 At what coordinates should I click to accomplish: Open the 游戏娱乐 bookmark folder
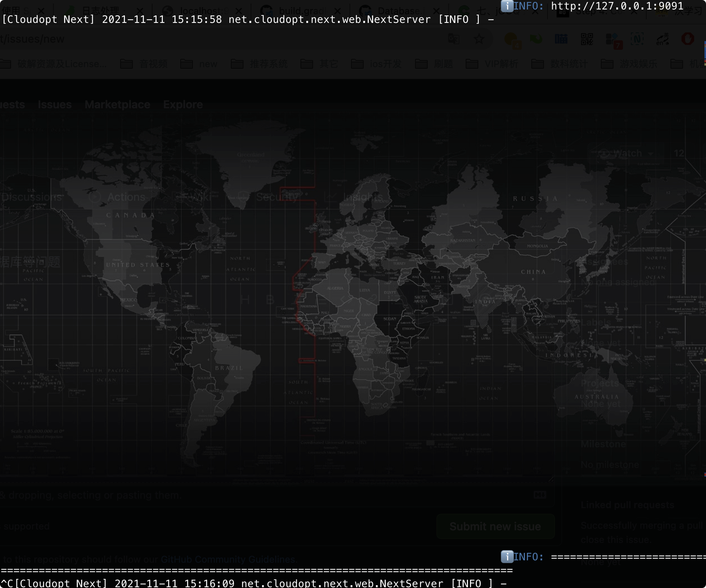[x=629, y=64]
